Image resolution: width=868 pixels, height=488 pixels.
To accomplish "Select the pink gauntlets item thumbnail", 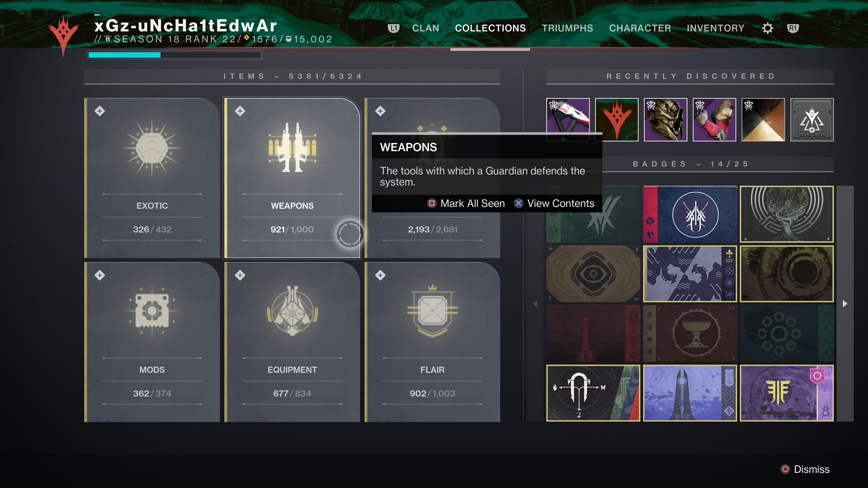I will click(x=714, y=120).
